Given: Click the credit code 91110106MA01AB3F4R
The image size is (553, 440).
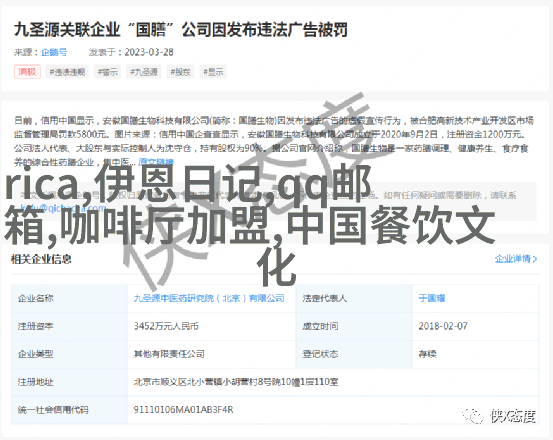Looking at the screenshot, I should (x=183, y=410).
